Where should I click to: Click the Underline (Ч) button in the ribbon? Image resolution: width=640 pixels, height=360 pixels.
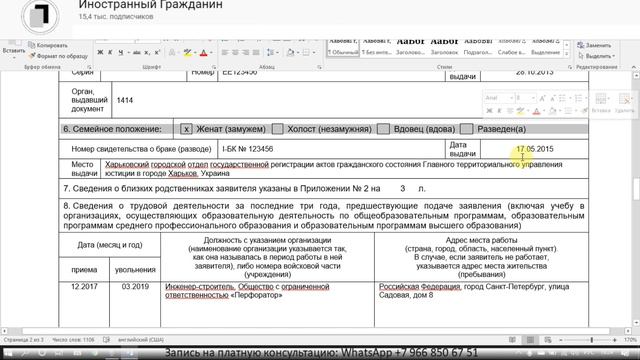point(120,53)
